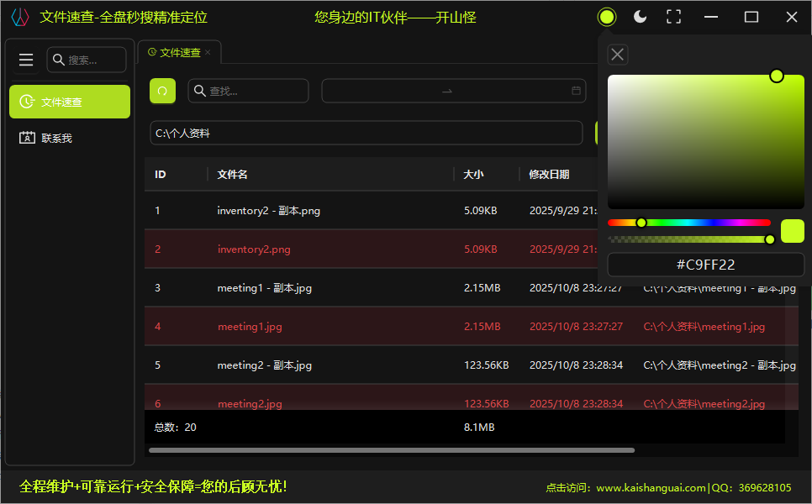This screenshot has height=504, width=812.
Task: Maximize the application window
Action: tap(751, 17)
